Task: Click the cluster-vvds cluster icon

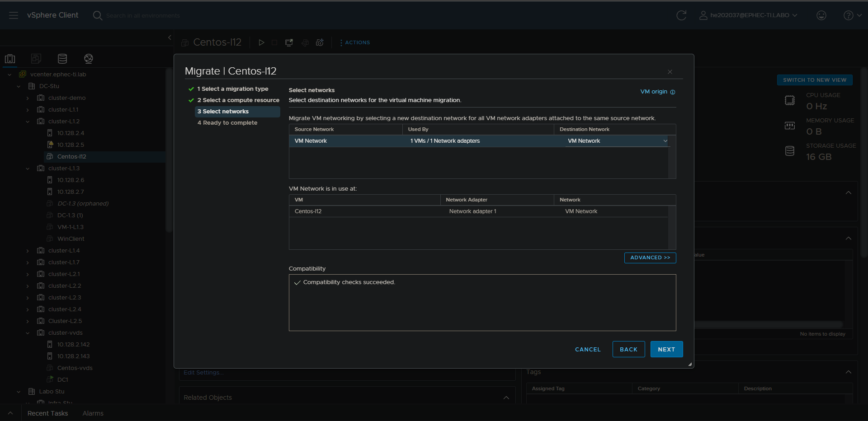Action: tap(41, 333)
